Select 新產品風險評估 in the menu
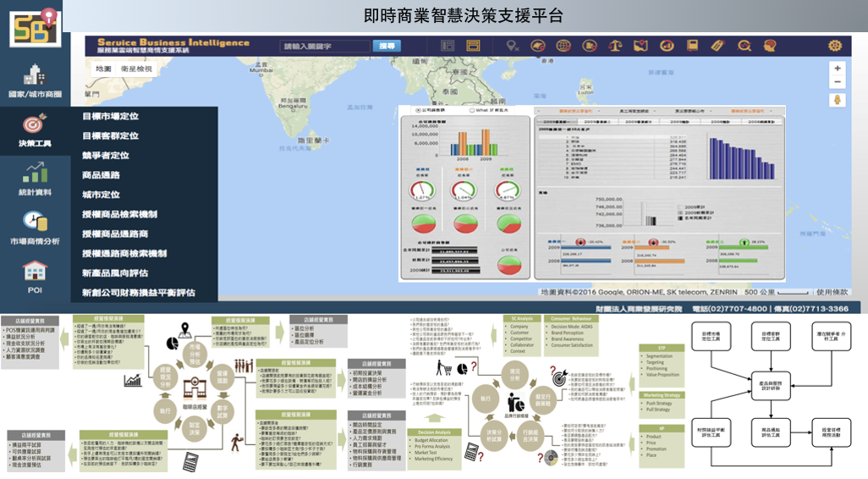This screenshot has width=868, height=479. [x=115, y=273]
